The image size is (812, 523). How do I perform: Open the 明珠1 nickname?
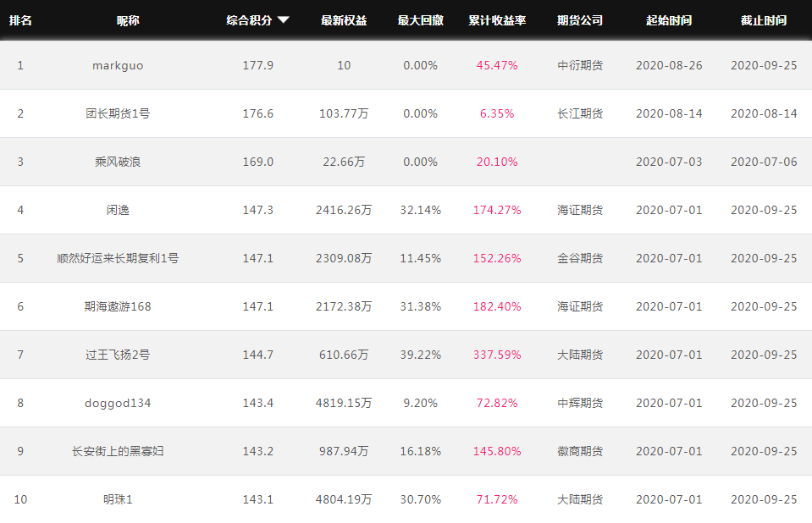[x=118, y=499]
